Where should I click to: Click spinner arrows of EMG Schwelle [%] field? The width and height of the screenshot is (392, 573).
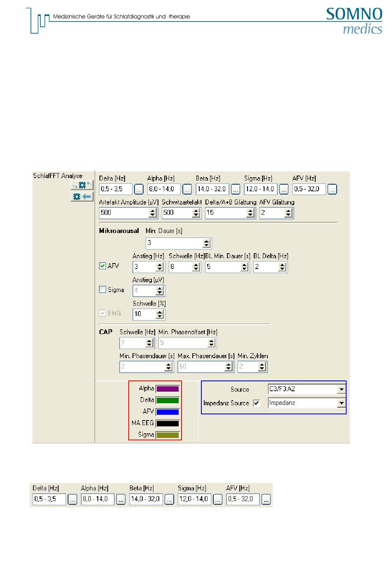[x=160, y=314]
